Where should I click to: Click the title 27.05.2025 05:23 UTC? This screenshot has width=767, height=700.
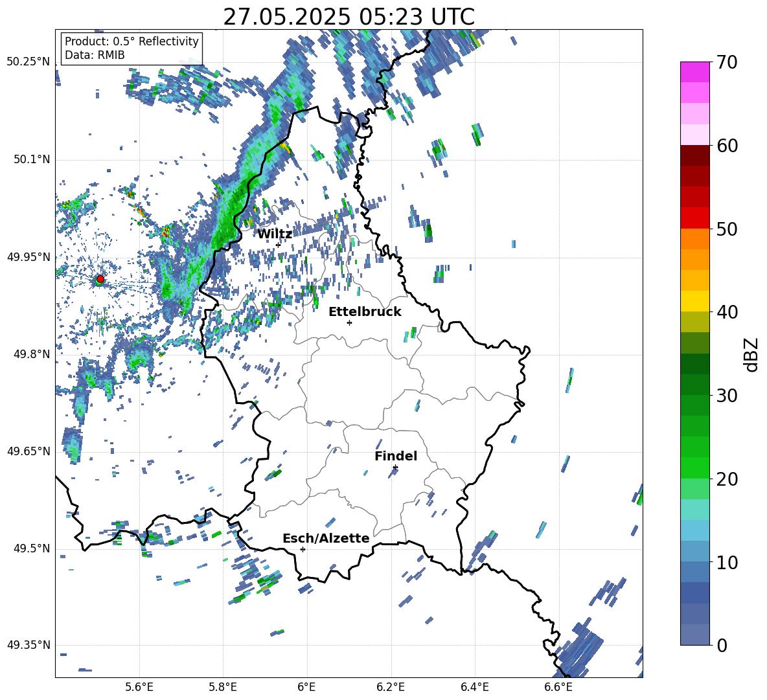click(349, 17)
